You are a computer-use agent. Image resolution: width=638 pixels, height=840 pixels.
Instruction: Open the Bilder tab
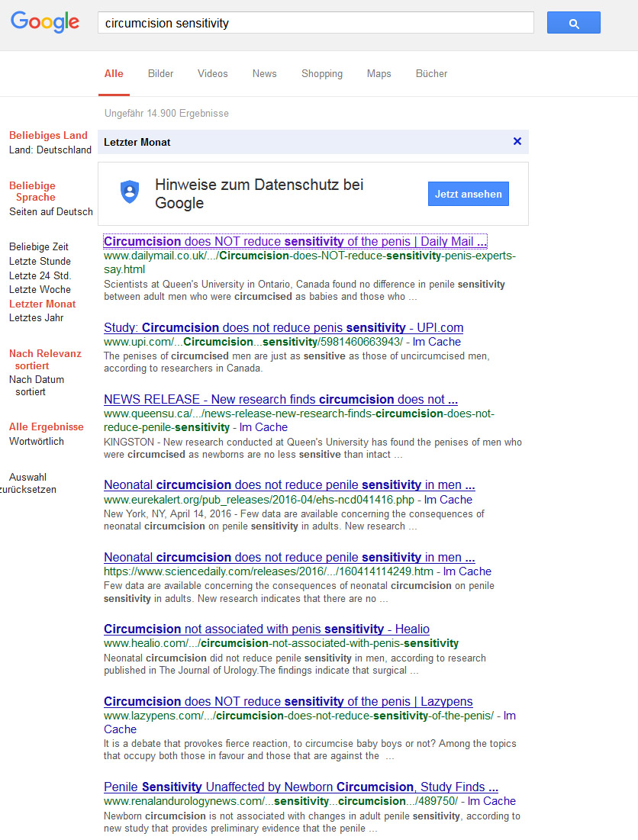coord(161,74)
